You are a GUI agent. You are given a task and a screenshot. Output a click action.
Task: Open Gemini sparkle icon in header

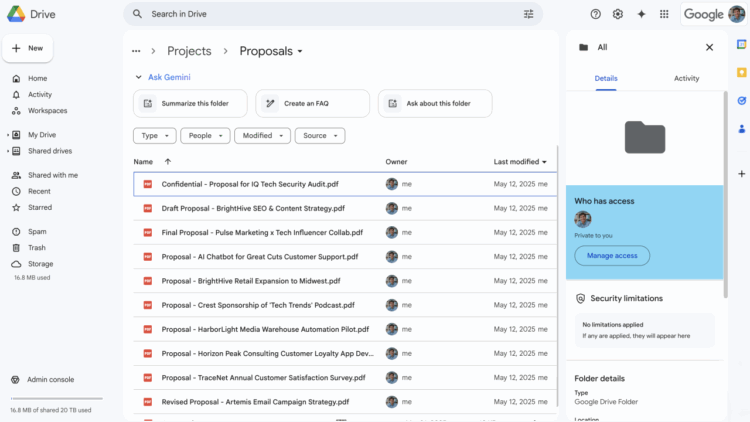[x=641, y=14]
